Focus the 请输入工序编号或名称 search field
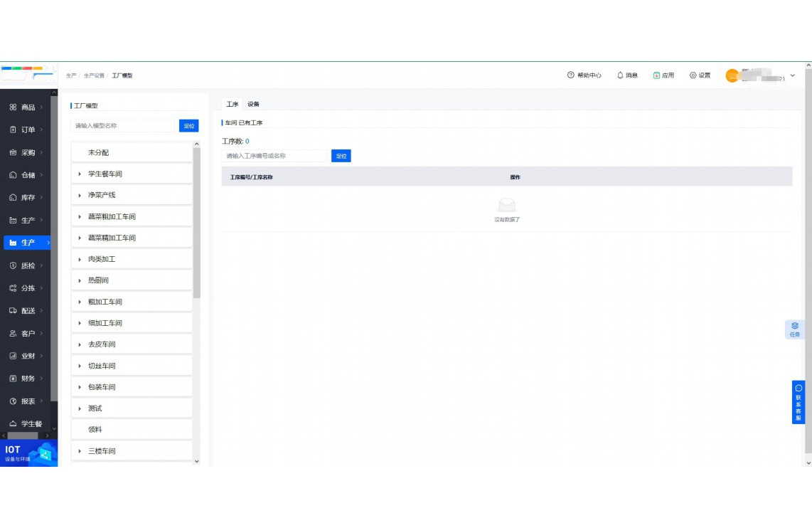 coord(274,156)
